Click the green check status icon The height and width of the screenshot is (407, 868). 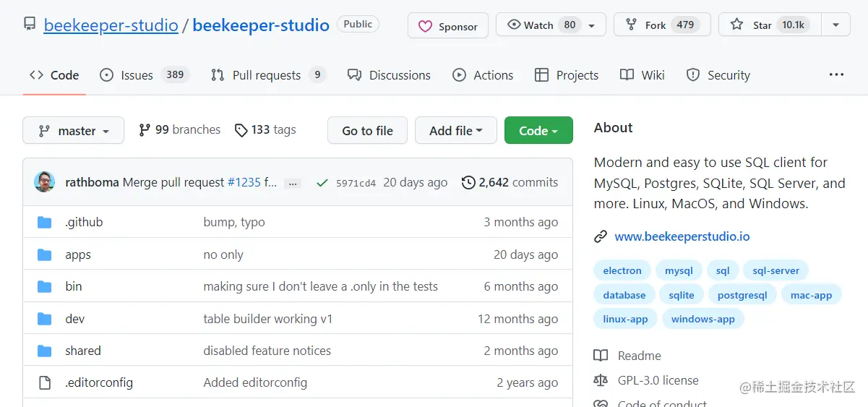coord(322,183)
